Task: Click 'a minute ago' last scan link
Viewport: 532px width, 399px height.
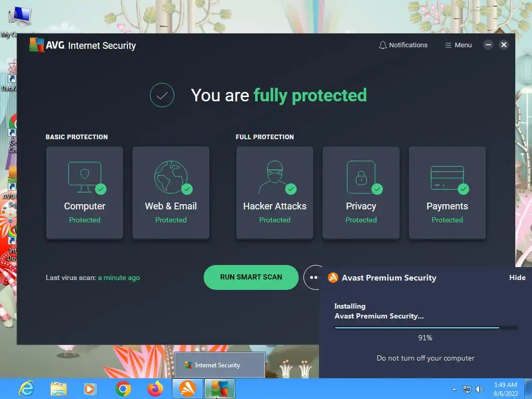Action: point(119,277)
